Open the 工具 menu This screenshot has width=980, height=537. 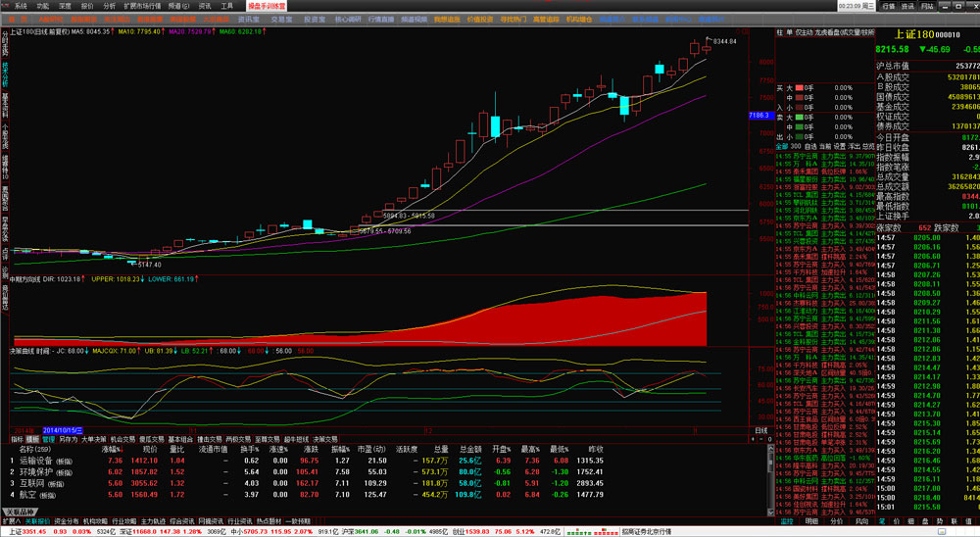pos(227,6)
